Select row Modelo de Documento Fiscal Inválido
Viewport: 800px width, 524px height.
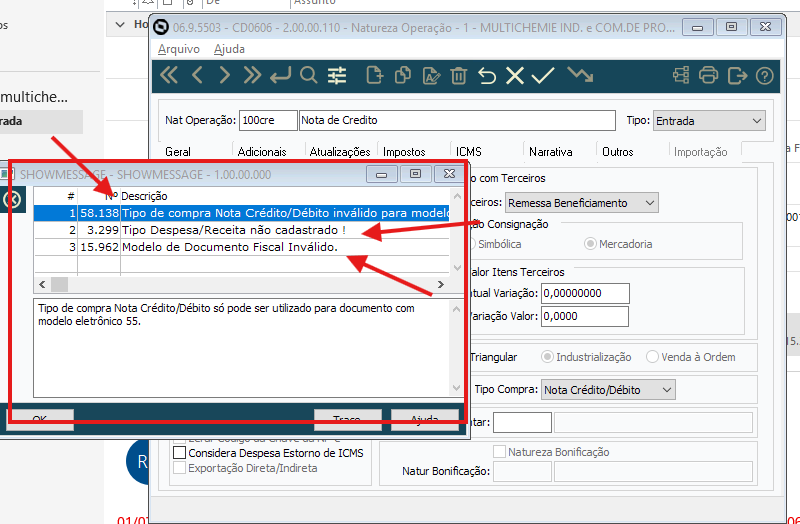(241, 247)
